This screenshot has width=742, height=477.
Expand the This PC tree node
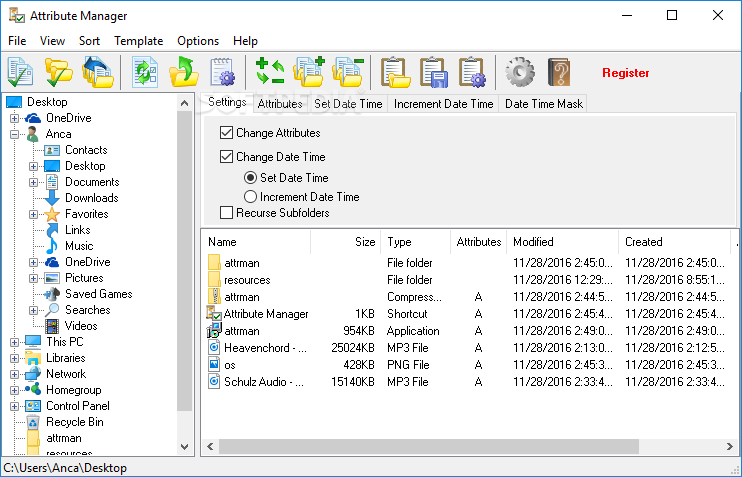(14, 342)
